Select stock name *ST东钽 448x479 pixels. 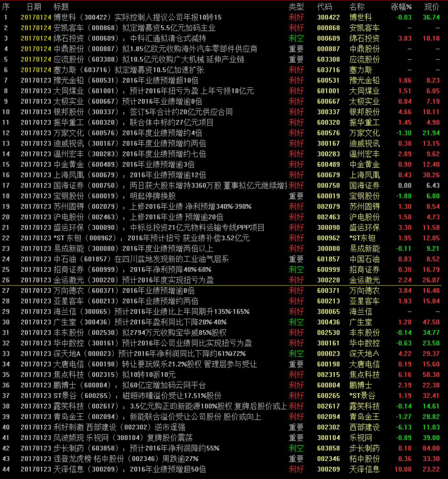[x=362, y=238]
